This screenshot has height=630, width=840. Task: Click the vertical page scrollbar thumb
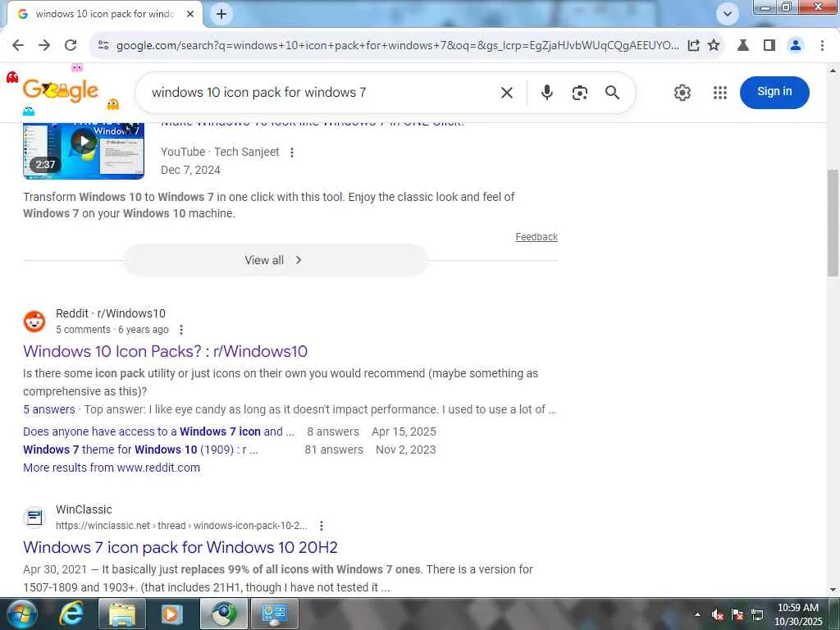click(x=833, y=222)
